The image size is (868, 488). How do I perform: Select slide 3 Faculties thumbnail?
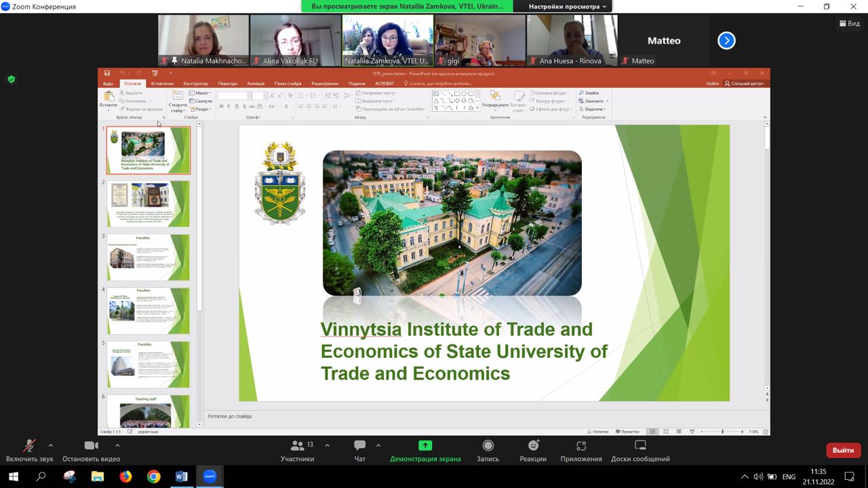click(148, 258)
